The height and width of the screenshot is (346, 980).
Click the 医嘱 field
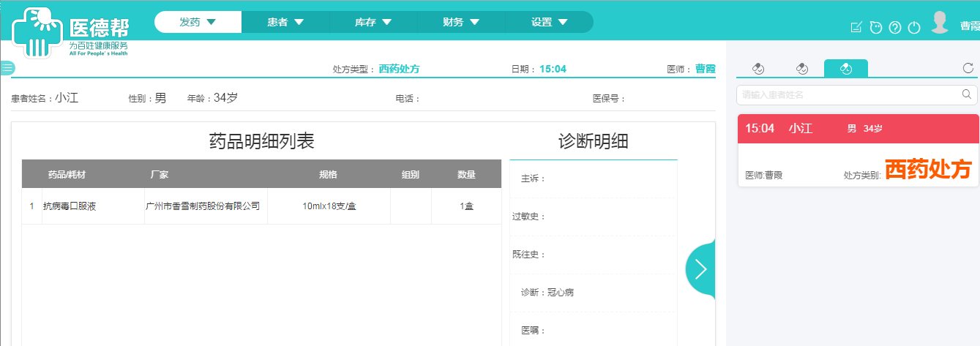(594, 331)
